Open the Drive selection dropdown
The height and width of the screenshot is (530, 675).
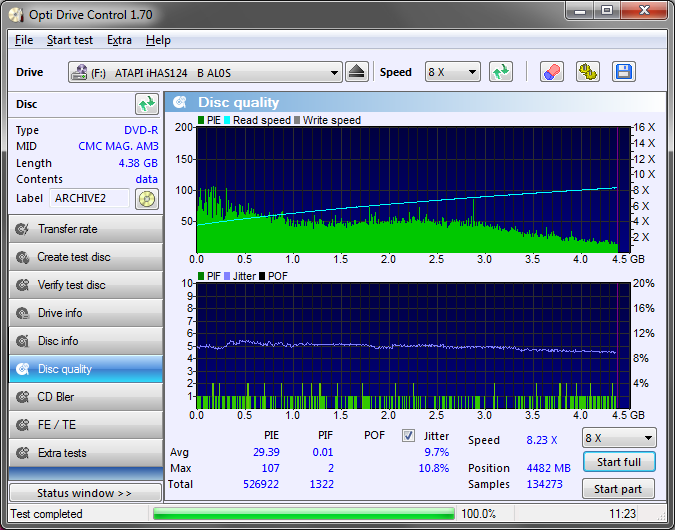tap(205, 72)
